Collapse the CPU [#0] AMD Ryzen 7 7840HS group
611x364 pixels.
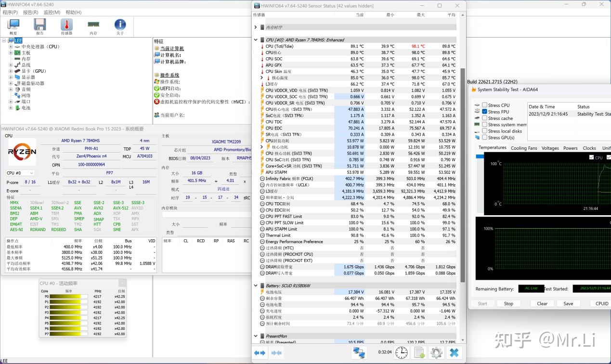pyautogui.click(x=256, y=40)
